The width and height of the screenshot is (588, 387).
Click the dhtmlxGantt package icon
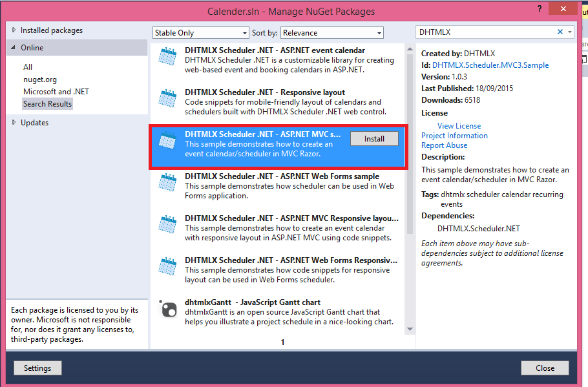[x=169, y=309]
